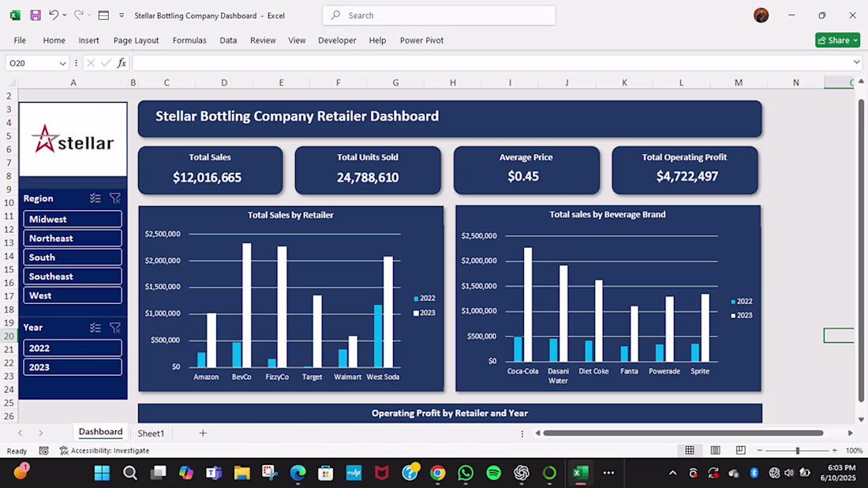Click the Save icon in the title bar
This screenshot has width=868, height=488.
point(36,15)
